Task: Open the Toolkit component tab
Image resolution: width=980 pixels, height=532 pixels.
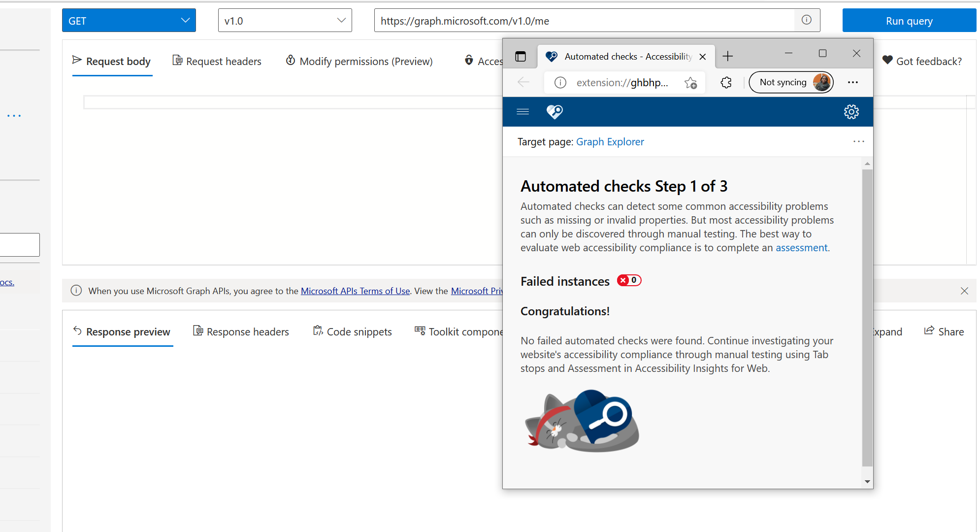Action: pos(458,332)
